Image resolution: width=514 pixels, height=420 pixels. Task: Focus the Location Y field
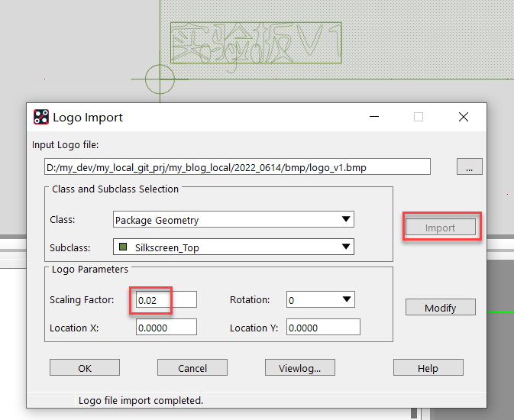[x=323, y=327]
